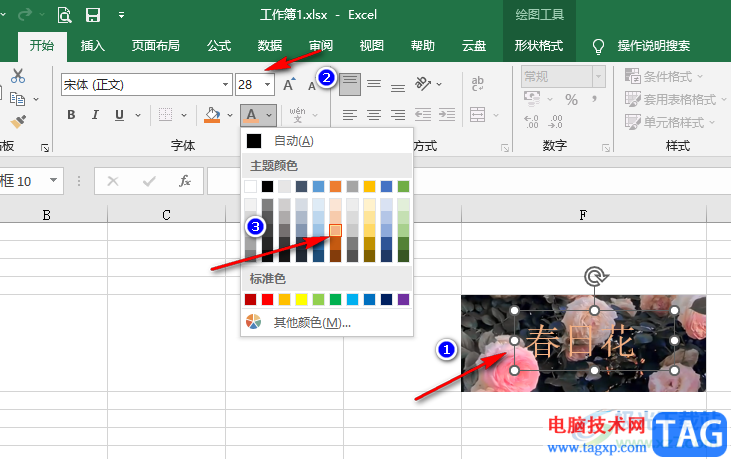The width and height of the screenshot is (731, 459).
Task: Switch to the 插入 ribbon tab
Action: [x=93, y=46]
